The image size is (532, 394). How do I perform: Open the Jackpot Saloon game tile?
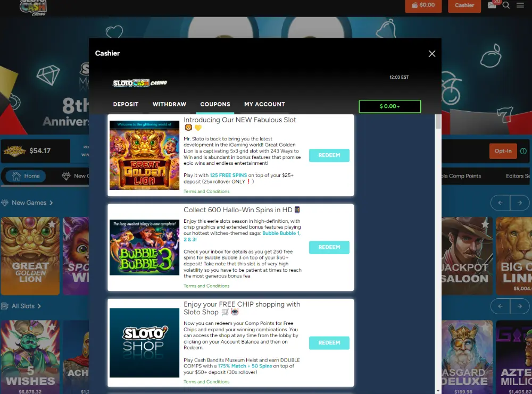coord(467,256)
